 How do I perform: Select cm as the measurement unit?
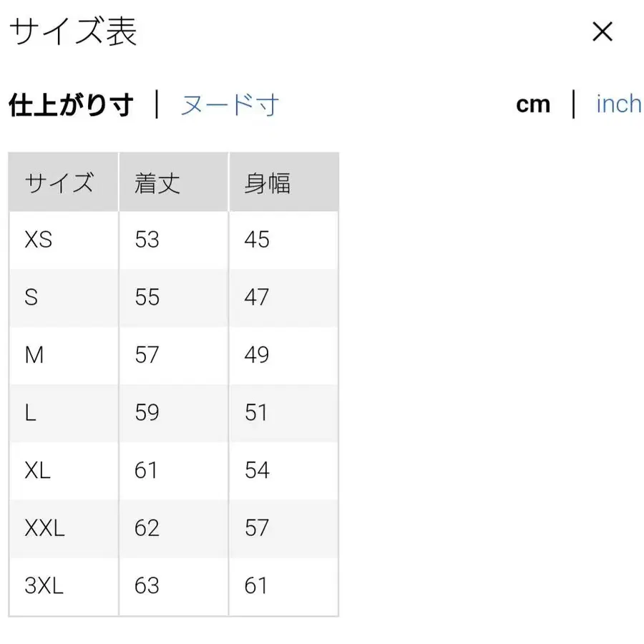(x=533, y=104)
